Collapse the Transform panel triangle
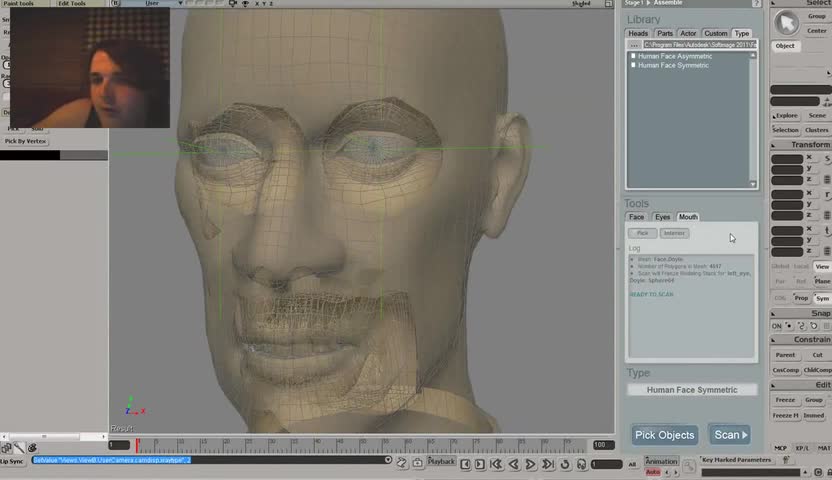Image resolution: width=832 pixels, height=480 pixels. (773, 145)
